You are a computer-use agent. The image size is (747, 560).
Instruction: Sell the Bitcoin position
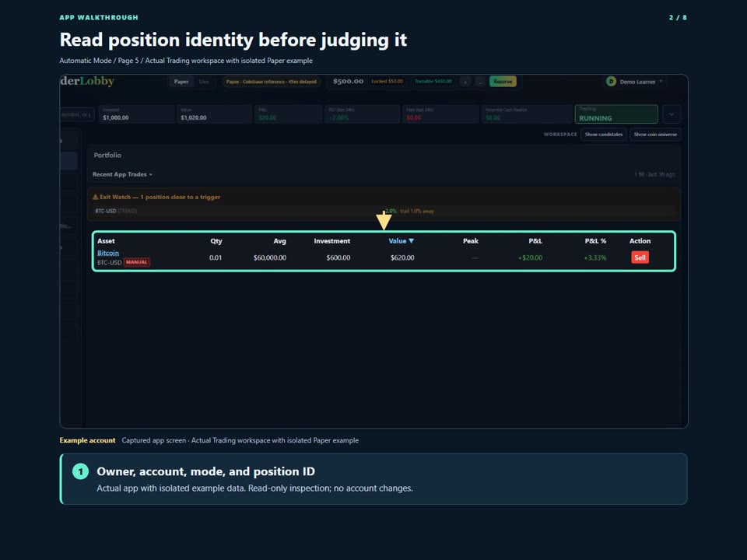640,257
